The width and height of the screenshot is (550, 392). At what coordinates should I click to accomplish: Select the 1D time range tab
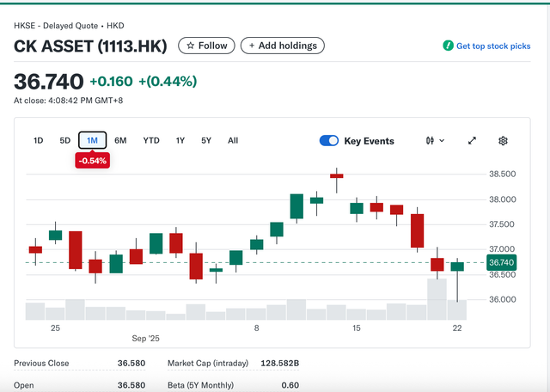click(x=38, y=141)
